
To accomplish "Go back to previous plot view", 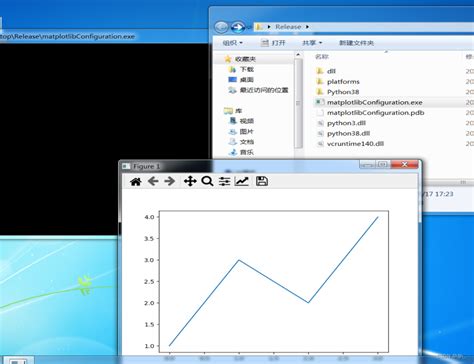I will coord(153,181).
